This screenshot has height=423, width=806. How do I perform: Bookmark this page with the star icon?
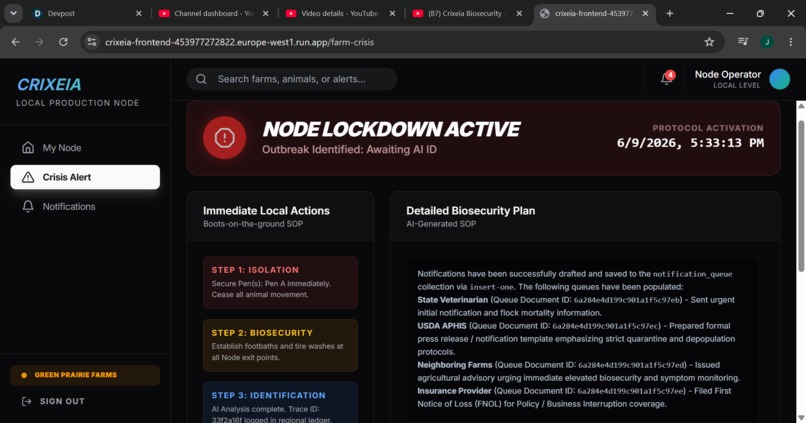tap(709, 42)
